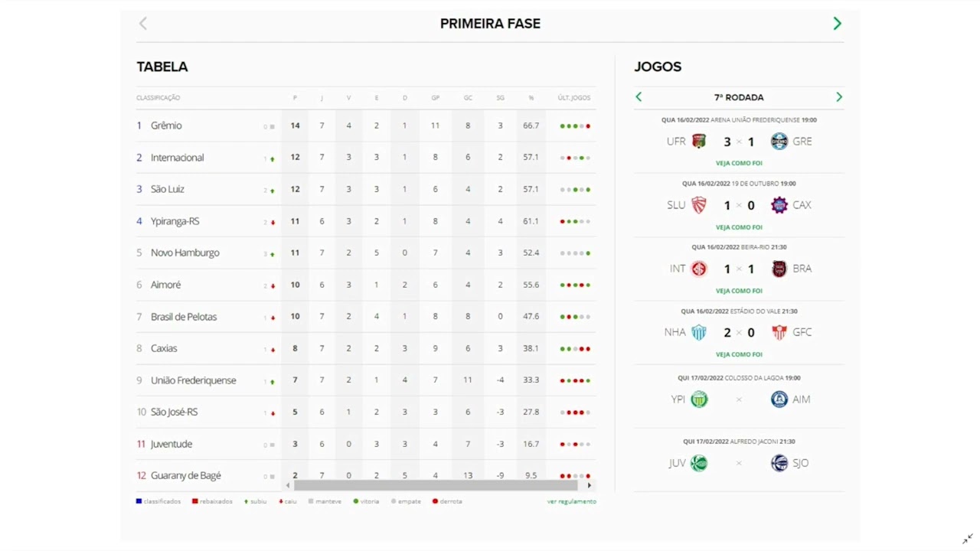Click Ypiranga-RS's red down arrow indicator
The image size is (980, 551).
point(272,223)
